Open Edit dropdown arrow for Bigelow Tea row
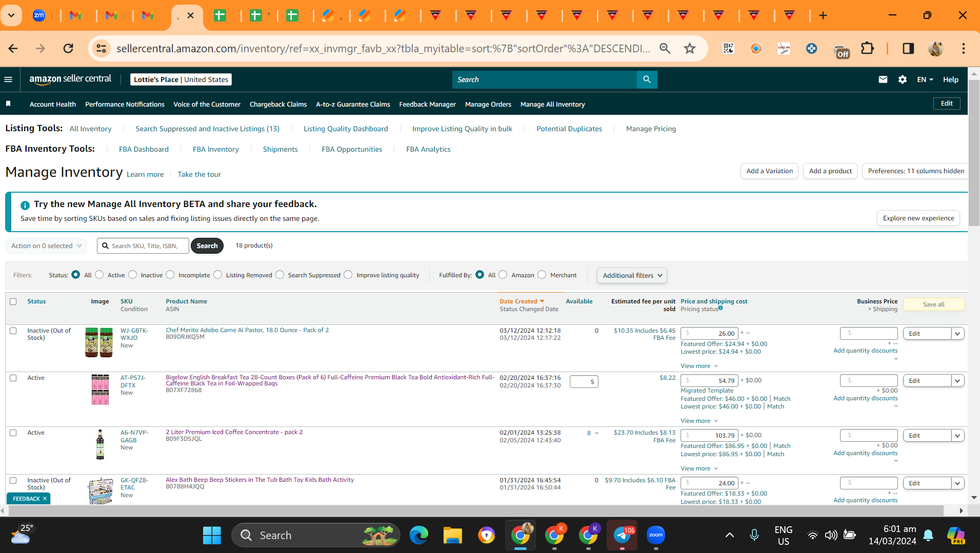The height and width of the screenshot is (553, 980). 957,381
